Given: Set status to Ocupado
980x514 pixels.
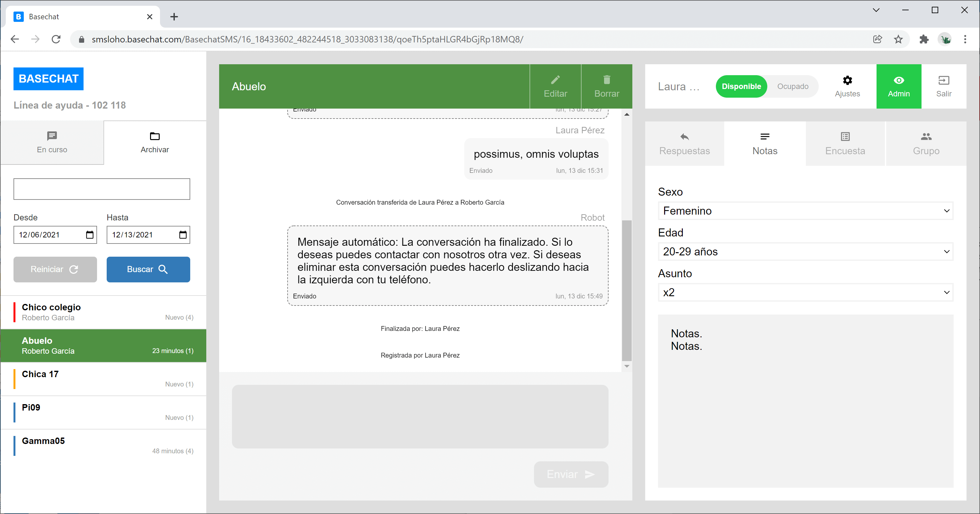Looking at the screenshot, I should pyautogui.click(x=792, y=86).
